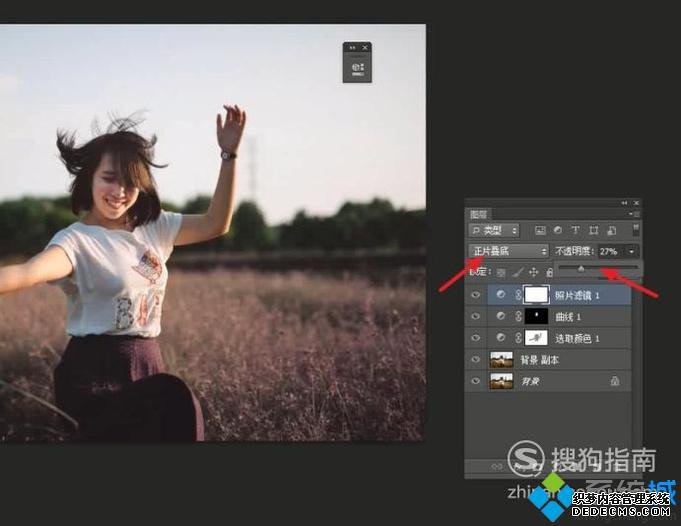681x526 pixels.
Task: Click the pixel layer filter icon
Action: tap(541, 231)
